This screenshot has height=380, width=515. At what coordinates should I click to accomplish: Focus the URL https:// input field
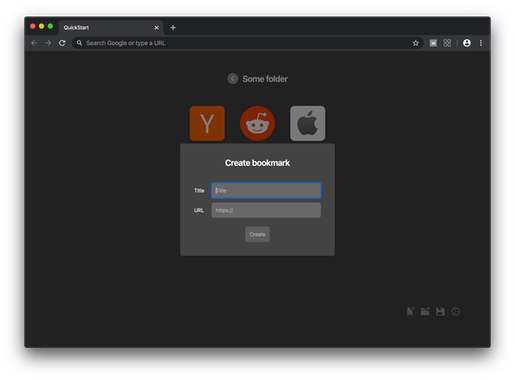point(266,210)
